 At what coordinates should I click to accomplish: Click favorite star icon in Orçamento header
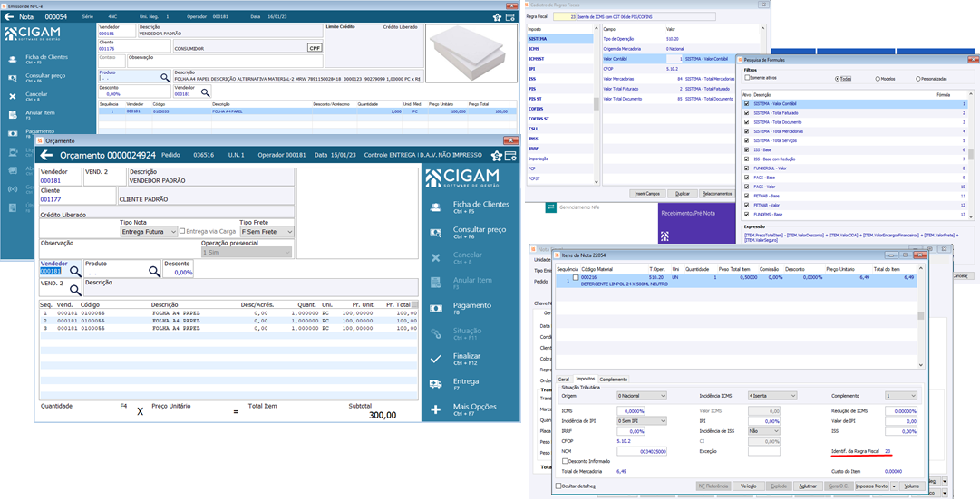coord(496,156)
